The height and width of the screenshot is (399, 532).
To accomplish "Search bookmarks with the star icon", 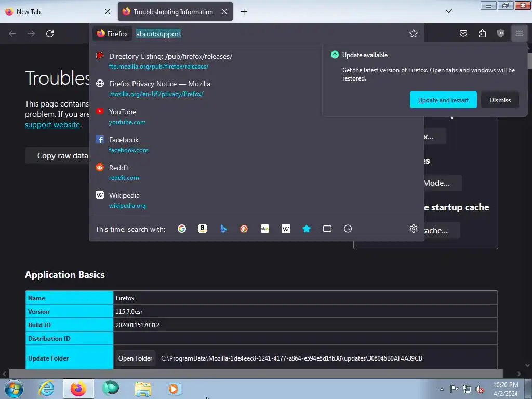I will click(x=307, y=229).
